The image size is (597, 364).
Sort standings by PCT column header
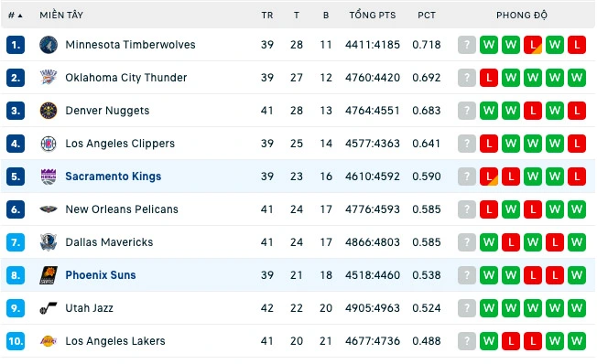(427, 16)
